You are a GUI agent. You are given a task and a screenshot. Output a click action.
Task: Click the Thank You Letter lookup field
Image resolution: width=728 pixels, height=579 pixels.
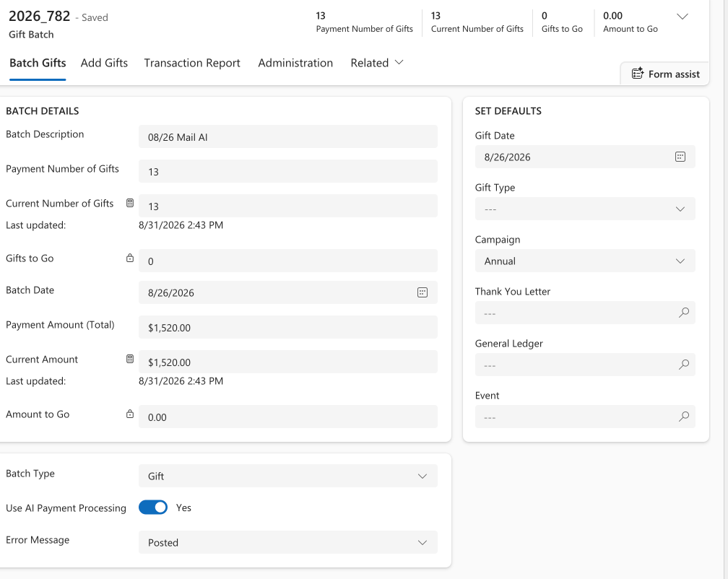click(585, 313)
